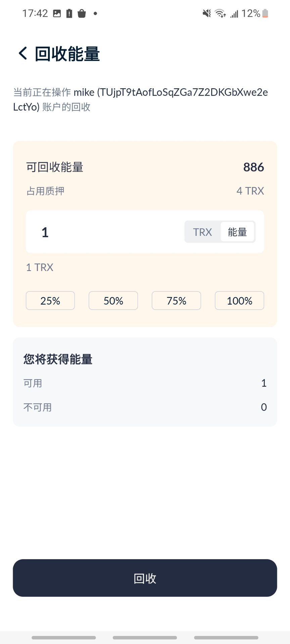Switch the unit toggle to TRX
The width and height of the screenshot is (290, 644).
point(202,232)
